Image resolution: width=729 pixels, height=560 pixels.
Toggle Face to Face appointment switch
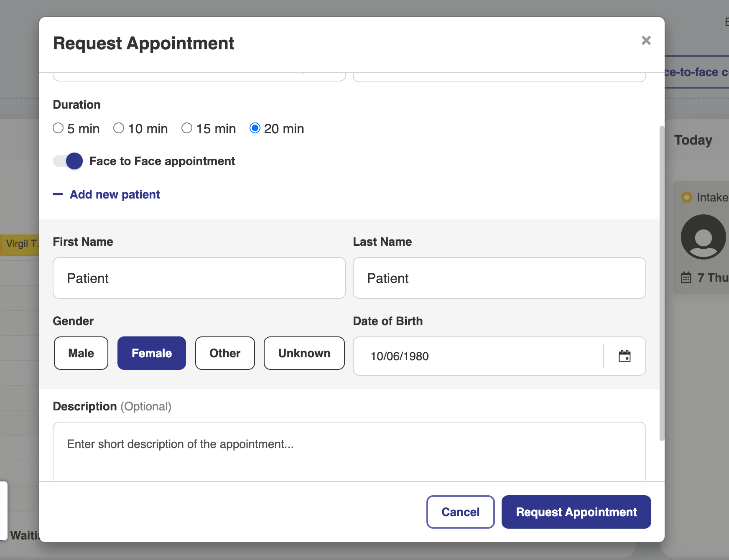pyautogui.click(x=68, y=161)
